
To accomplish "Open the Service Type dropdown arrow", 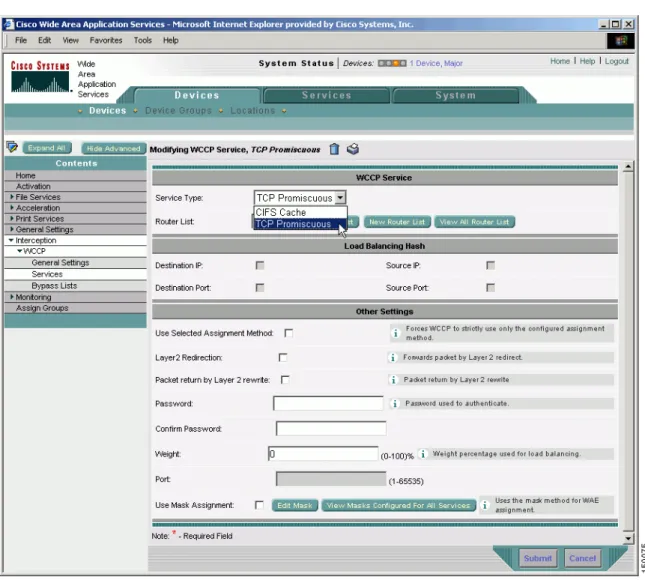I will [340, 198].
